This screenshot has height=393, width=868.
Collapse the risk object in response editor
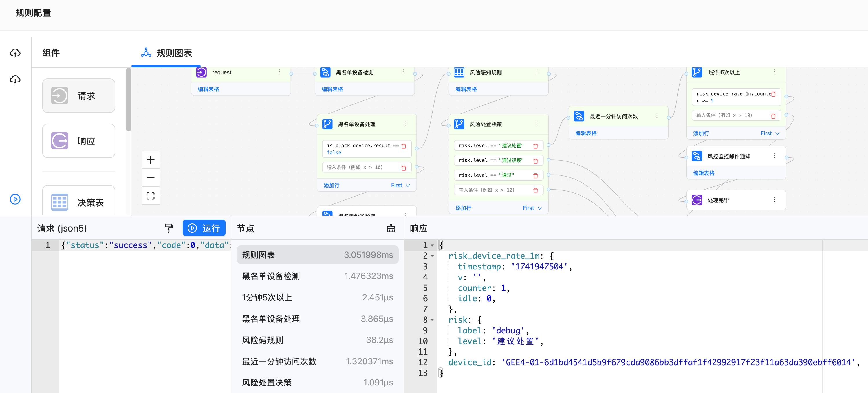(432, 319)
